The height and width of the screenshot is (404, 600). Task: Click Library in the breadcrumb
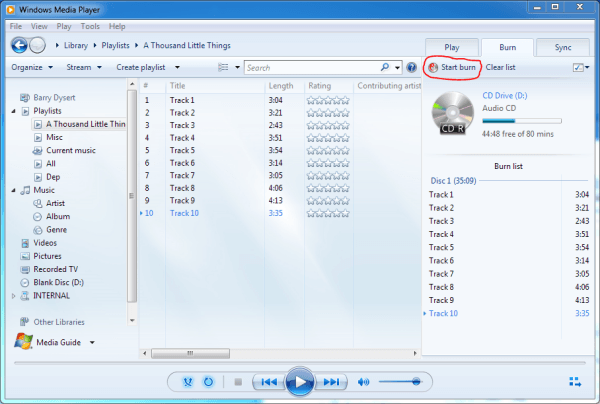pyautogui.click(x=76, y=46)
